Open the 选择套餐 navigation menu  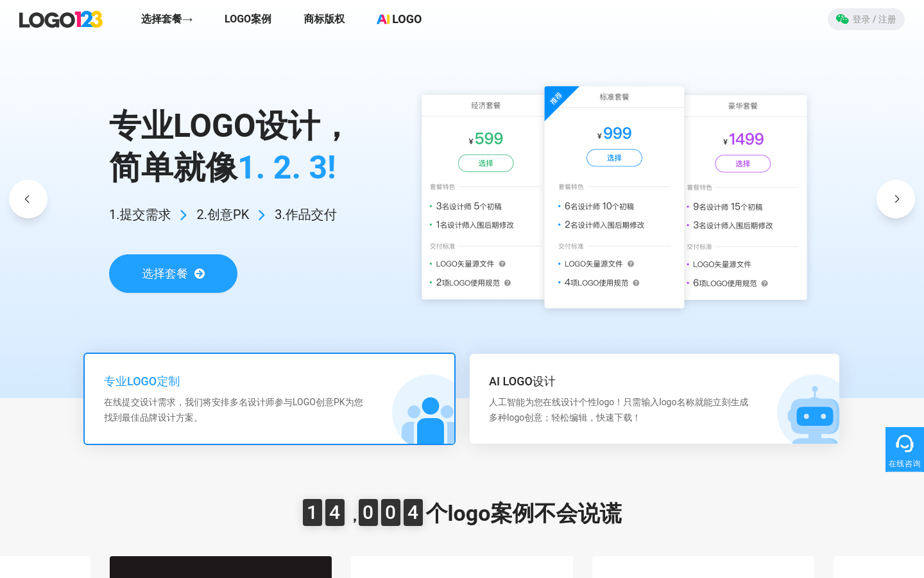tap(167, 19)
